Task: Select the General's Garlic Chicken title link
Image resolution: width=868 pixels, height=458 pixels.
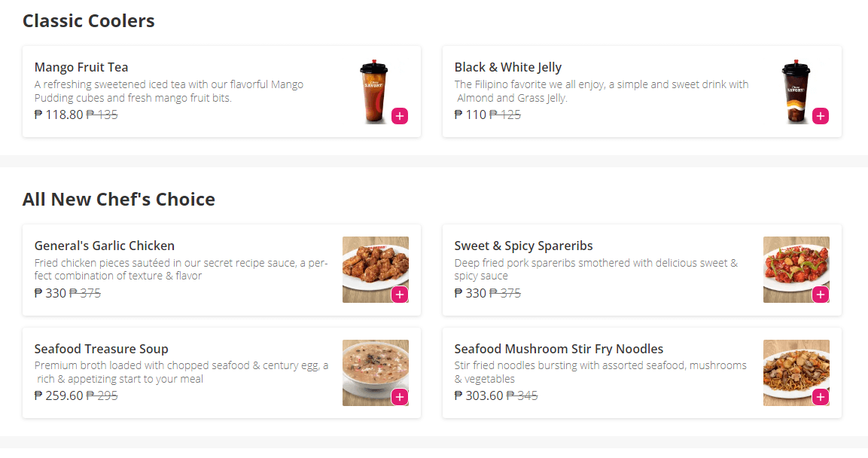Action: [x=104, y=246]
